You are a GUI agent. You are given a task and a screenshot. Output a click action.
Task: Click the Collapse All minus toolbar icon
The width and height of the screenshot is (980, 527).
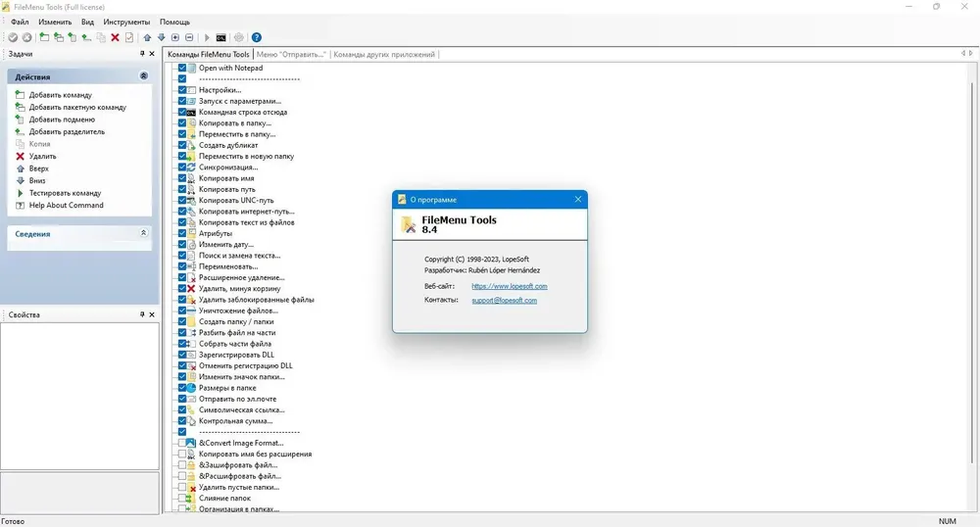(189, 37)
